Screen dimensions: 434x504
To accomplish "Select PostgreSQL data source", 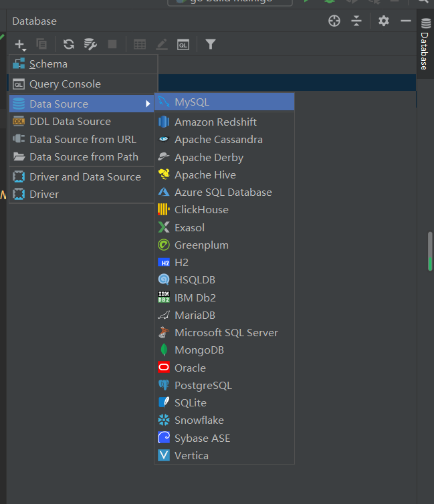I will tap(225, 385).
